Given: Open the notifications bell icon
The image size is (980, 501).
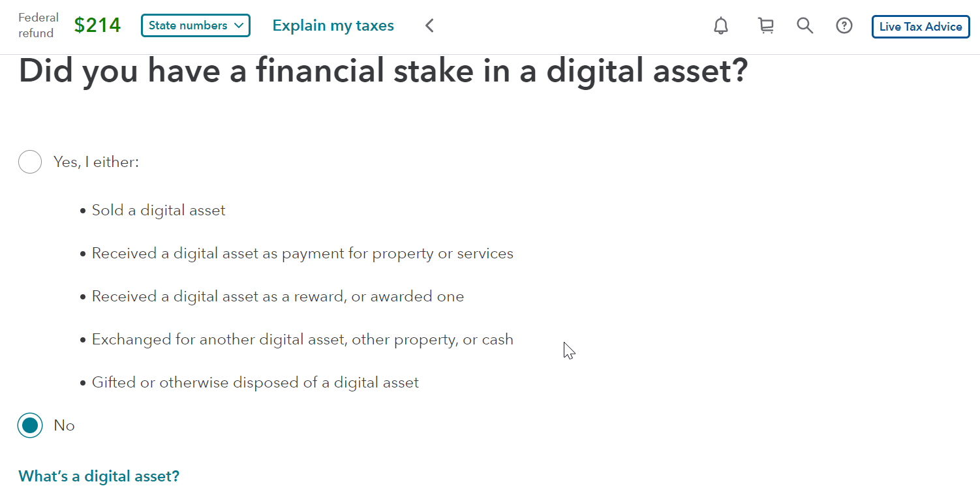Looking at the screenshot, I should pyautogui.click(x=721, y=26).
